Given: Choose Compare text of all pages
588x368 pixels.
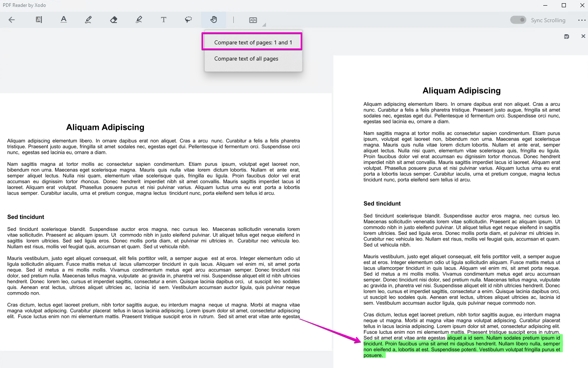Looking at the screenshot, I should (246, 59).
